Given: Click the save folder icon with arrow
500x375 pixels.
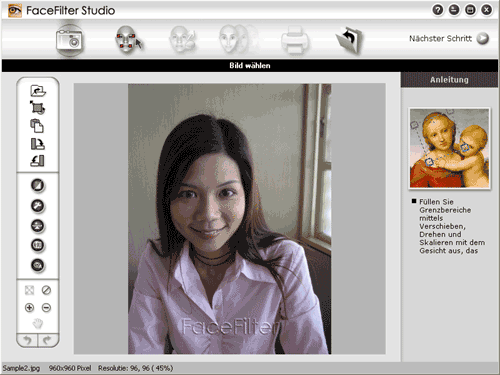Looking at the screenshot, I should point(349,40).
